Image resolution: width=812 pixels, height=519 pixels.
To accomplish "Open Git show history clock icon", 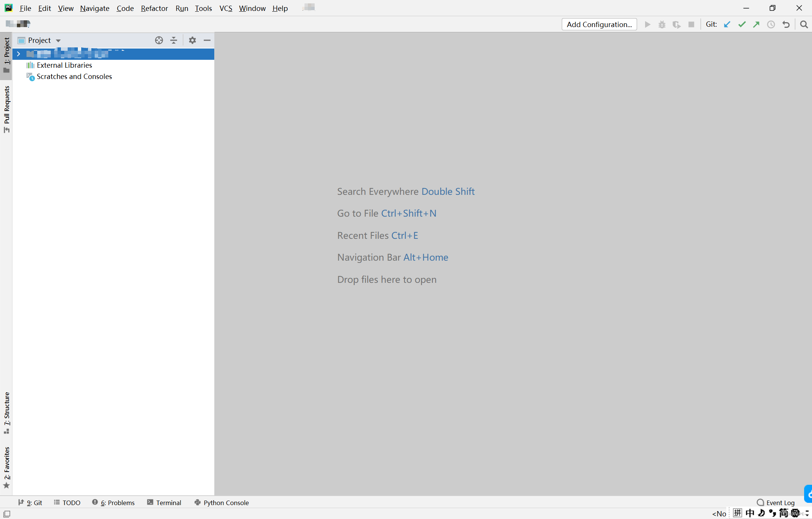I will tap(771, 24).
